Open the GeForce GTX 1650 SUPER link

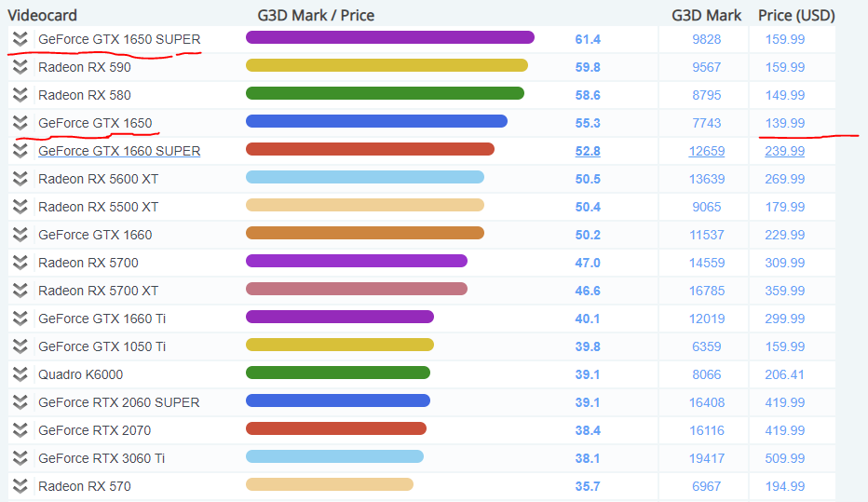tap(119, 39)
